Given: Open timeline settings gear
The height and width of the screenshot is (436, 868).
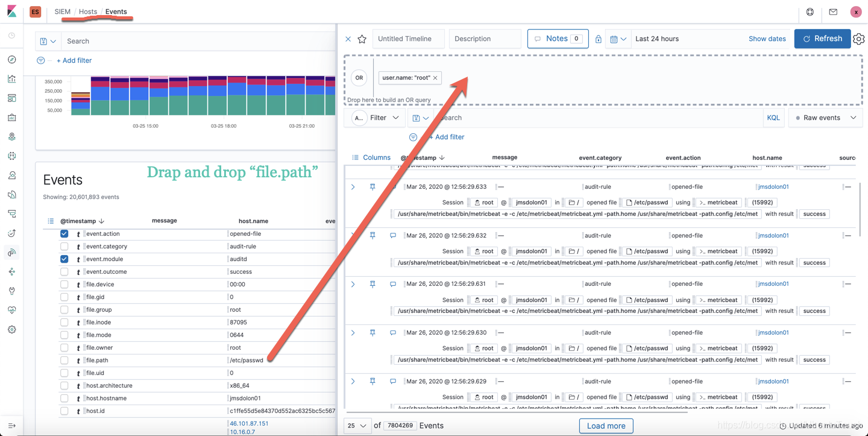Looking at the screenshot, I should [859, 39].
